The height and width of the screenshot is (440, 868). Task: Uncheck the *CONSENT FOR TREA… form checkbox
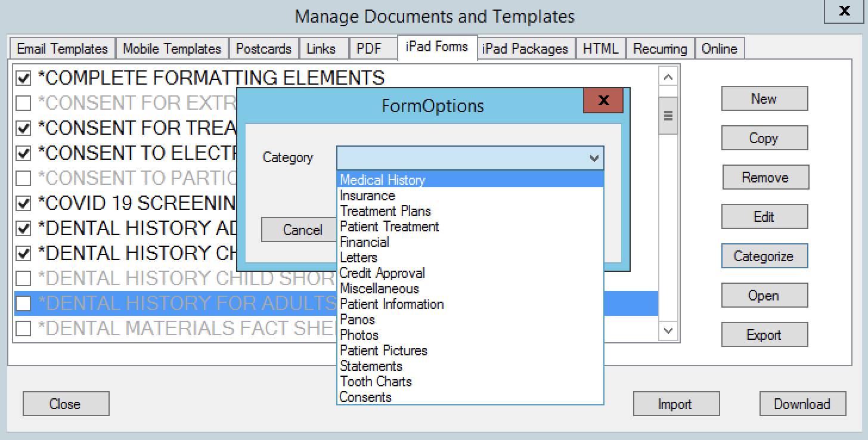tap(23, 128)
